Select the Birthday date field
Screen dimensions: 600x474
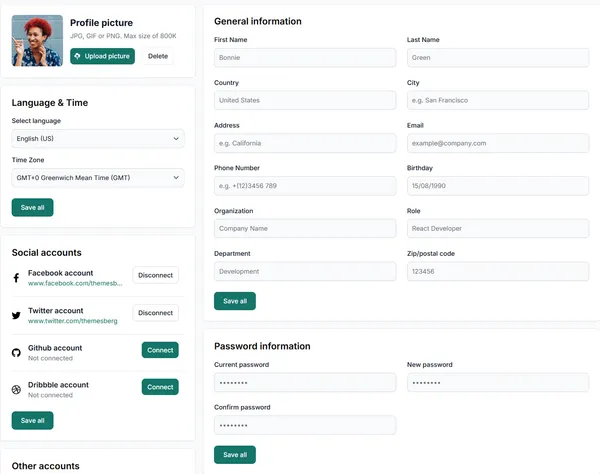(x=498, y=186)
